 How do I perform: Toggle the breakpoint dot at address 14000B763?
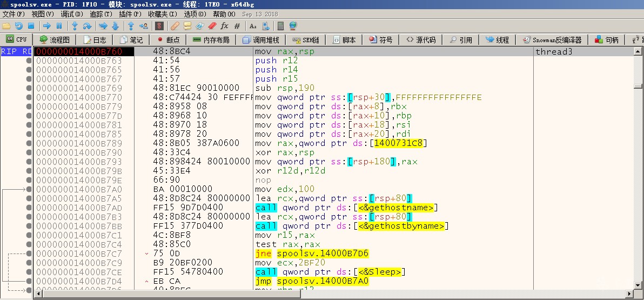point(29,61)
